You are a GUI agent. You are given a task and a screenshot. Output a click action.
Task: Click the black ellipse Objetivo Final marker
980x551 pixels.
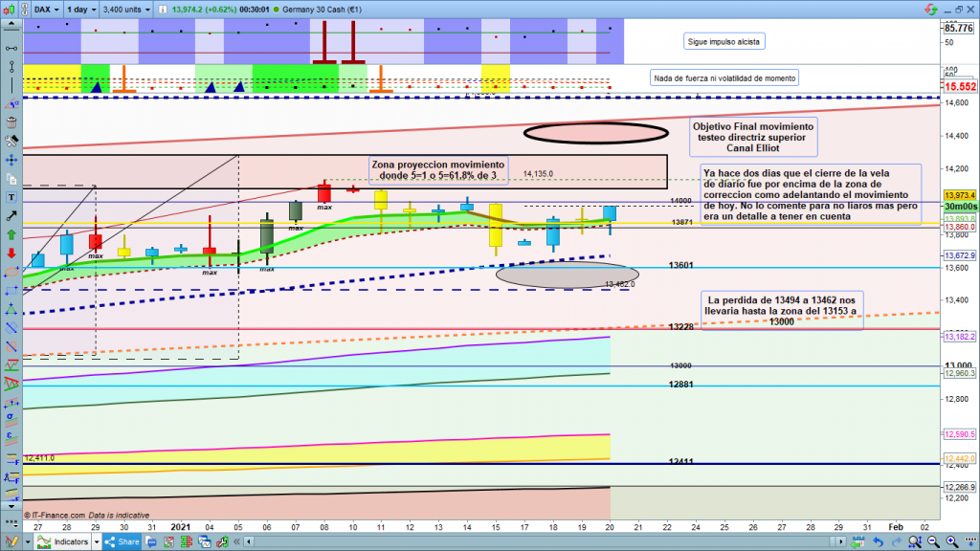(x=594, y=132)
